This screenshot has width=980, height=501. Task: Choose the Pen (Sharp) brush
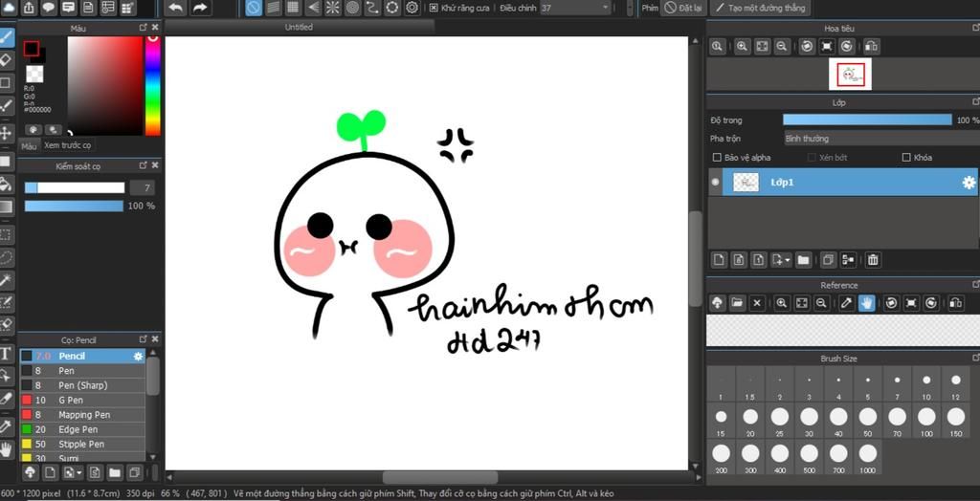coord(82,385)
